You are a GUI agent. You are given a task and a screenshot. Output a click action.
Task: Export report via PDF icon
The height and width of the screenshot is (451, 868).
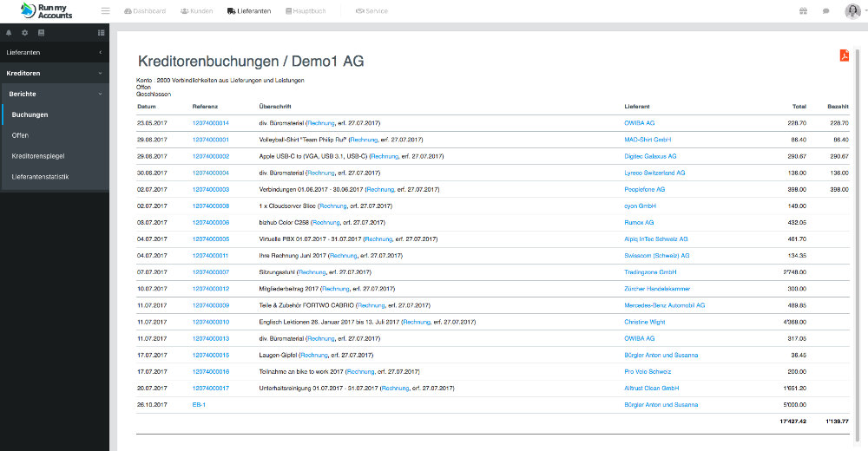845,56
